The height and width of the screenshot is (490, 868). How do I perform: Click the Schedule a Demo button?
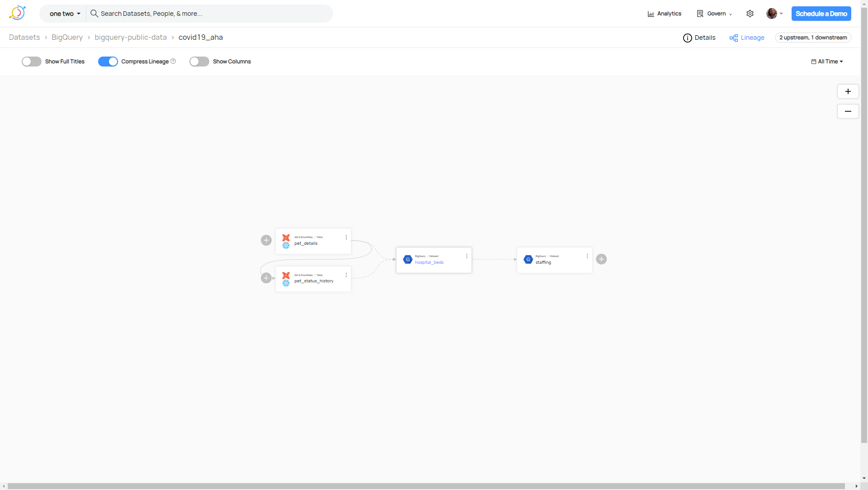(821, 14)
